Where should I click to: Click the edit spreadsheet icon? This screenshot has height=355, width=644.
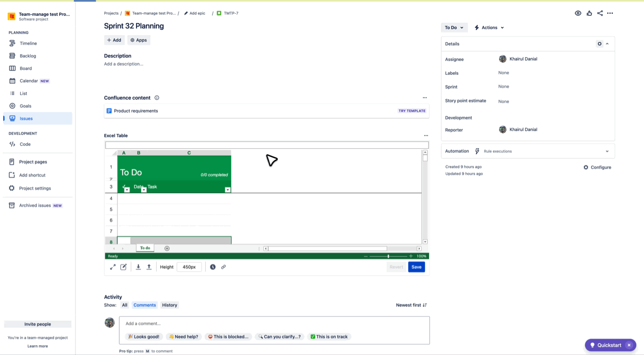(124, 267)
